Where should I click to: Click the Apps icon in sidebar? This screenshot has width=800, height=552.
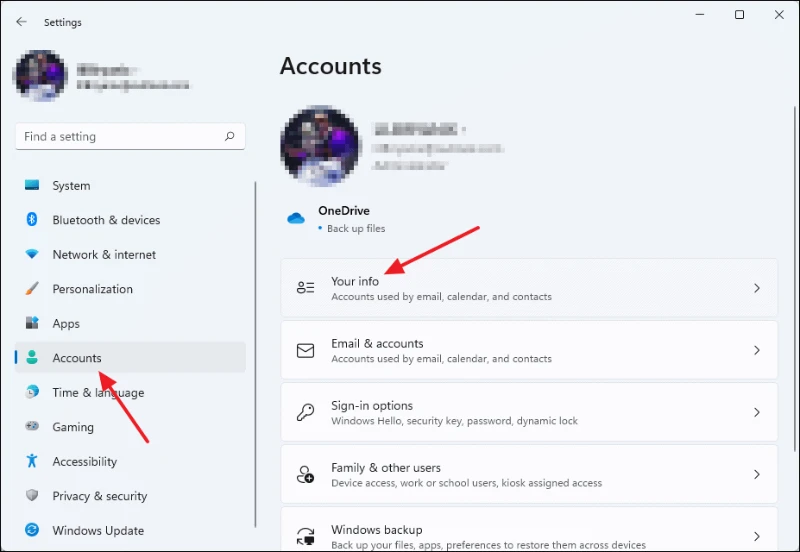point(32,323)
